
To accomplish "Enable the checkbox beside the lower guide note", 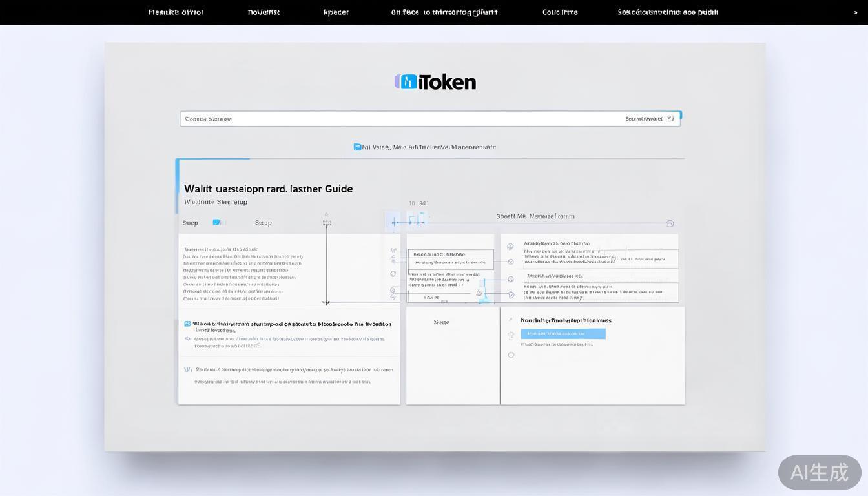I will click(x=187, y=324).
